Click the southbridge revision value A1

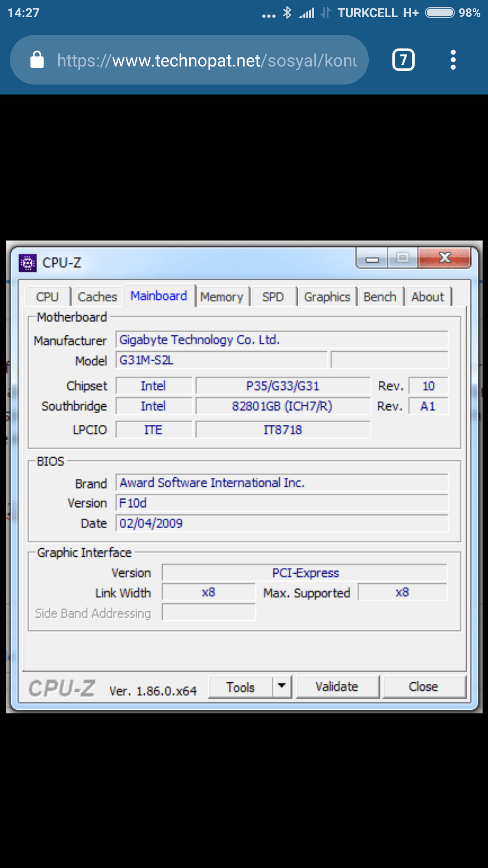coord(428,406)
